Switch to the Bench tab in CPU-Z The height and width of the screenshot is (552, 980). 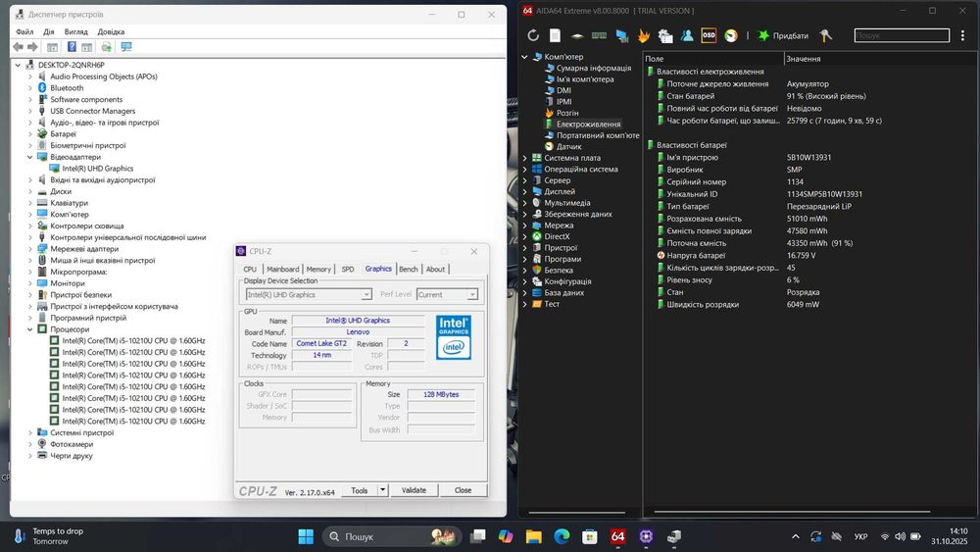(x=408, y=270)
